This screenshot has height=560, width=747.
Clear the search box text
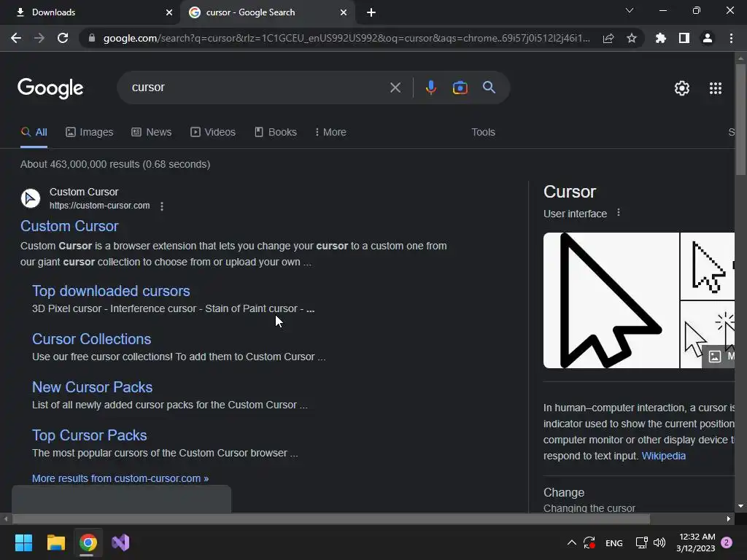point(395,87)
